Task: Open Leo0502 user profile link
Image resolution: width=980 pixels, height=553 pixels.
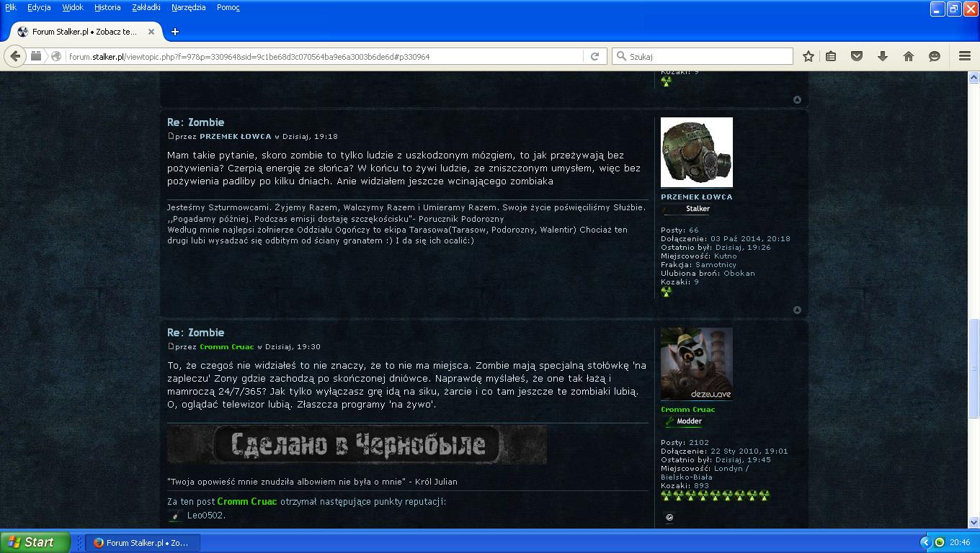Action: pos(206,516)
